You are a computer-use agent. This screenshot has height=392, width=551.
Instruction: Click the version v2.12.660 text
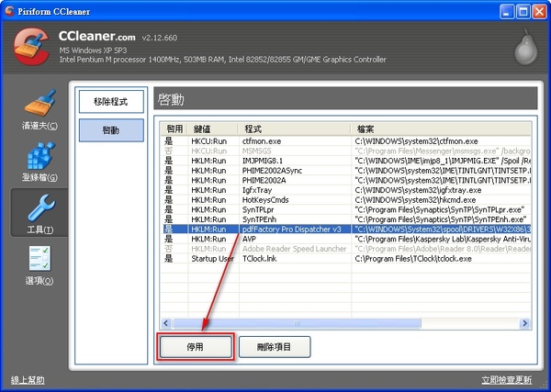coord(160,38)
